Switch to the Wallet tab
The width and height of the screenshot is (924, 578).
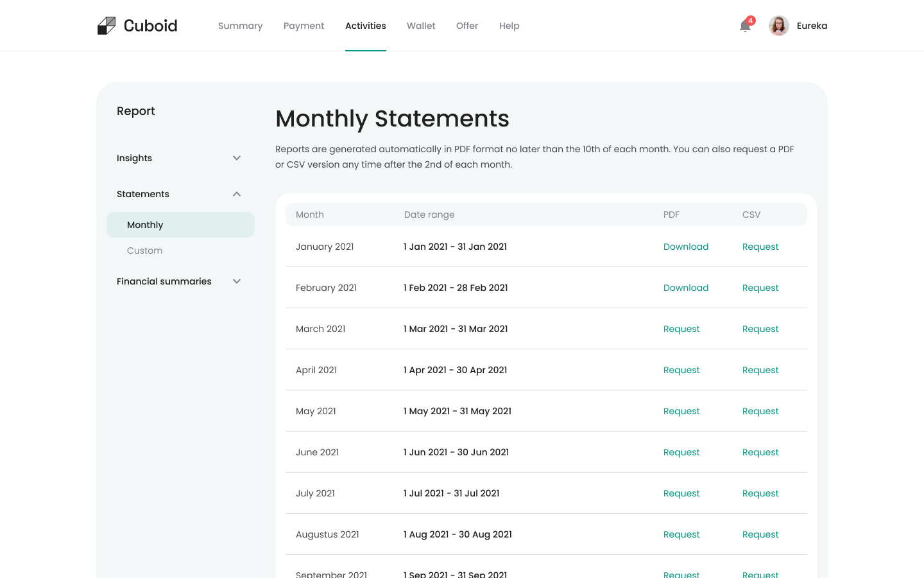(x=421, y=26)
